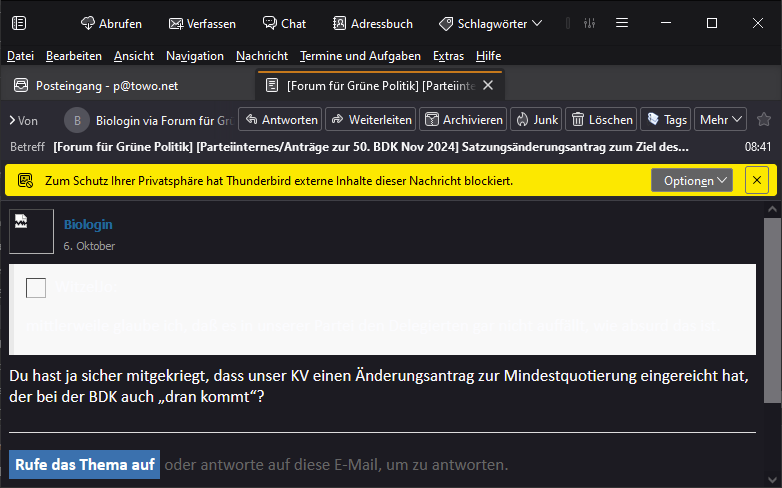Open the Extras menu

pos(448,56)
